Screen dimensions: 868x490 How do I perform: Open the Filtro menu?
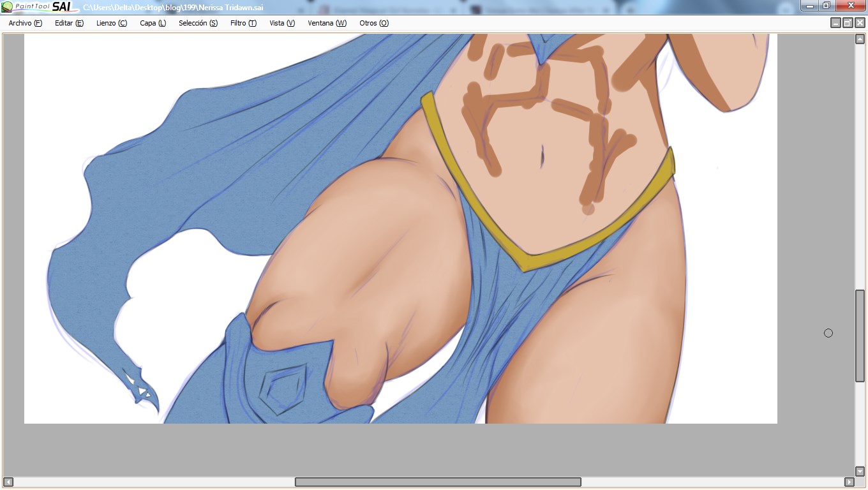point(243,23)
